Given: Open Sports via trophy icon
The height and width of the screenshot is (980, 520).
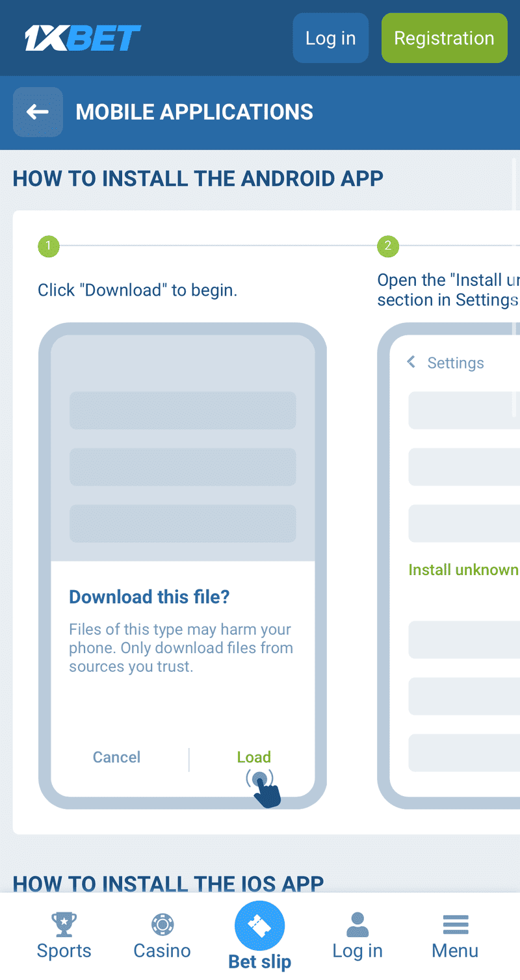Looking at the screenshot, I should click(64, 924).
